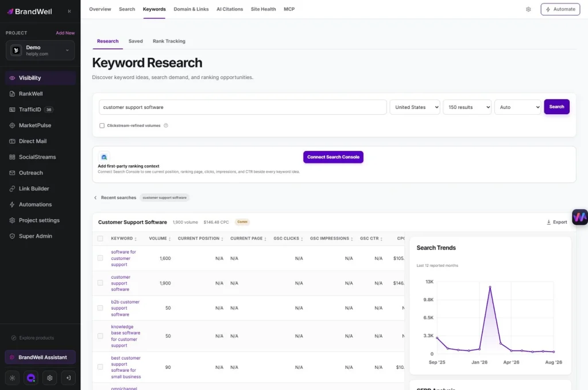Click the Comm intent badge

(x=242, y=222)
